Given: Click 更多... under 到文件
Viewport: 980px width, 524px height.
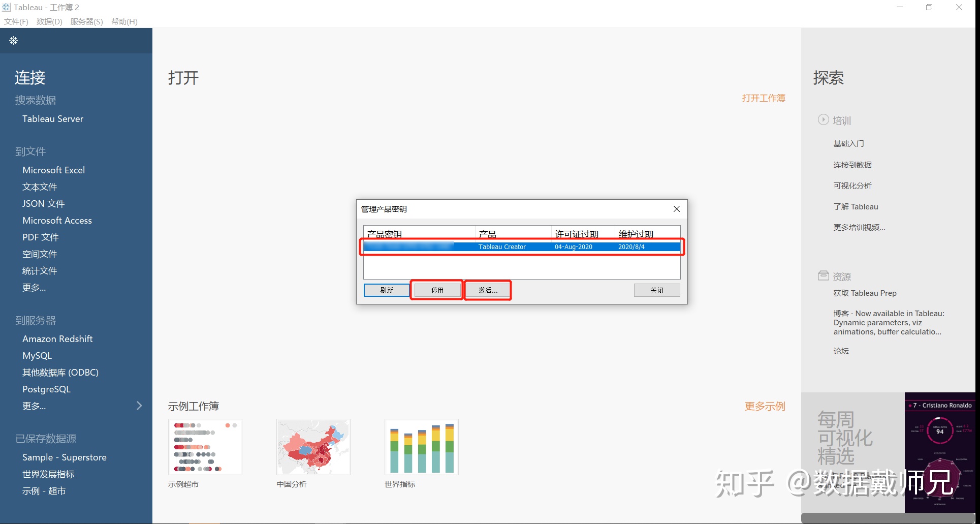Looking at the screenshot, I should click(34, 287).
